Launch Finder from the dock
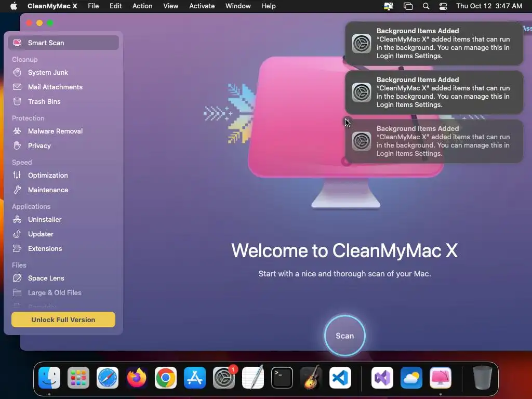 click(49, 378)
